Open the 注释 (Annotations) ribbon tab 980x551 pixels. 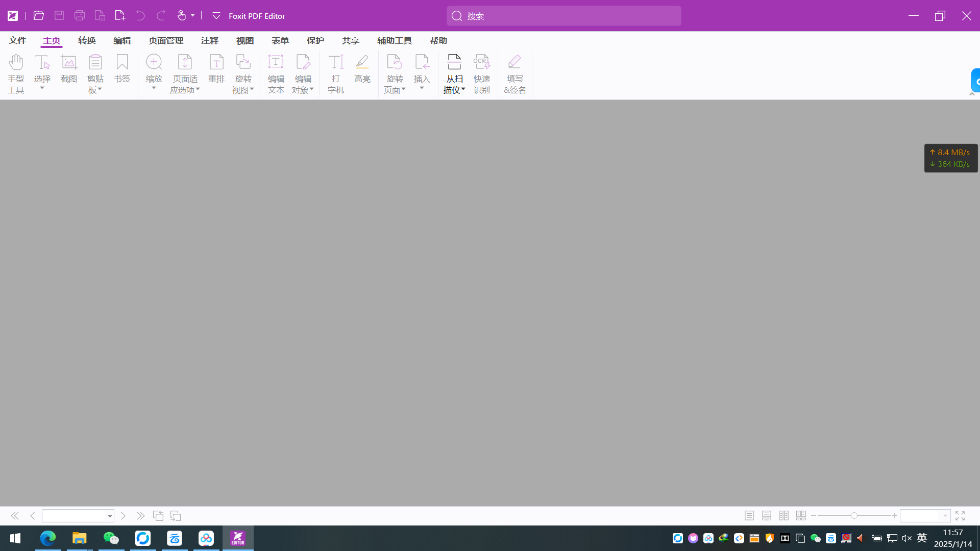click(x=209, y=40)
